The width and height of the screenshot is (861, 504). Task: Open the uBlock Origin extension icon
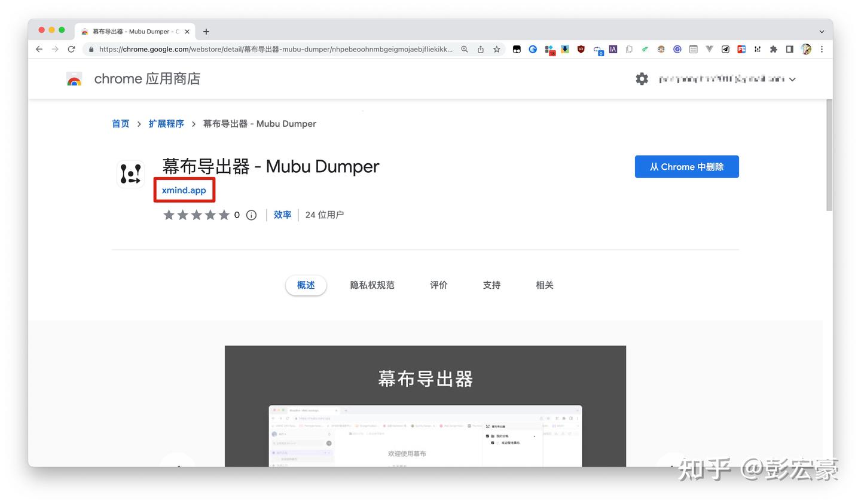581,49
